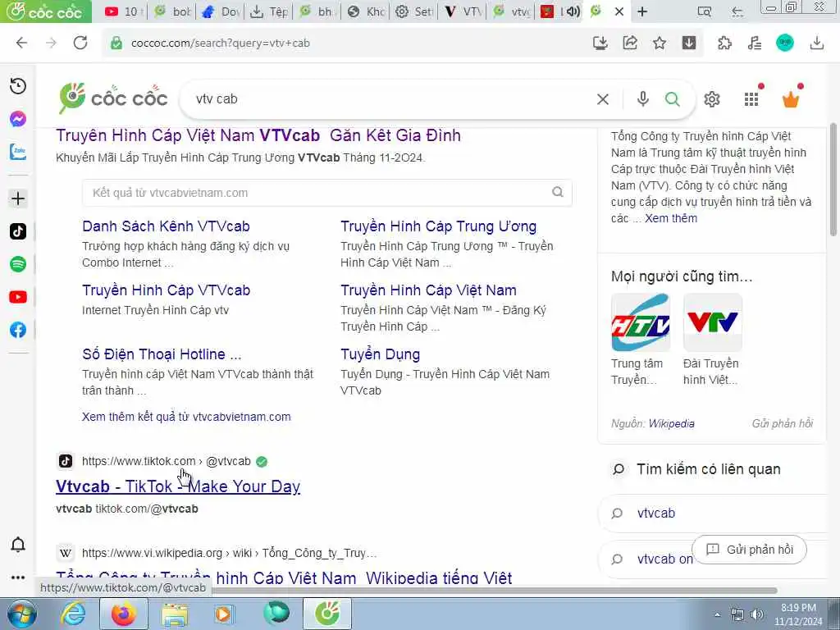Screen dimensions: 840x630
Task: Switch to the YouTube tab
Action: tap(123, 11)
